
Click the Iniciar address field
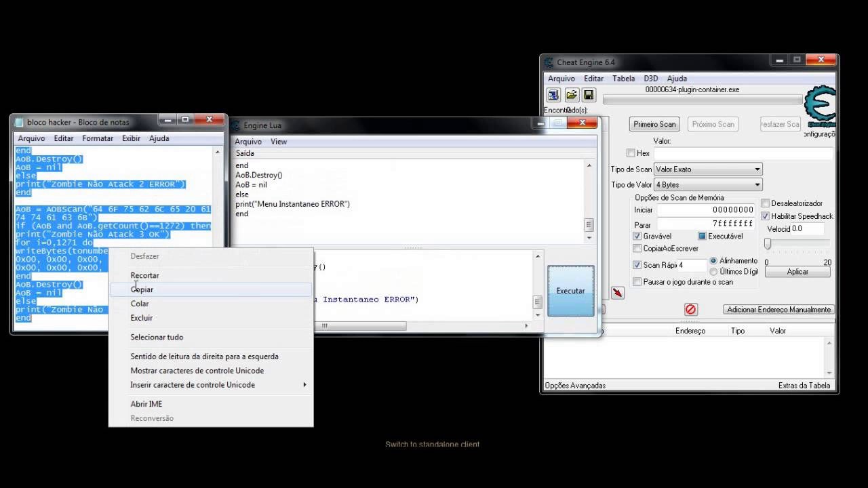[x=706, y=210]
